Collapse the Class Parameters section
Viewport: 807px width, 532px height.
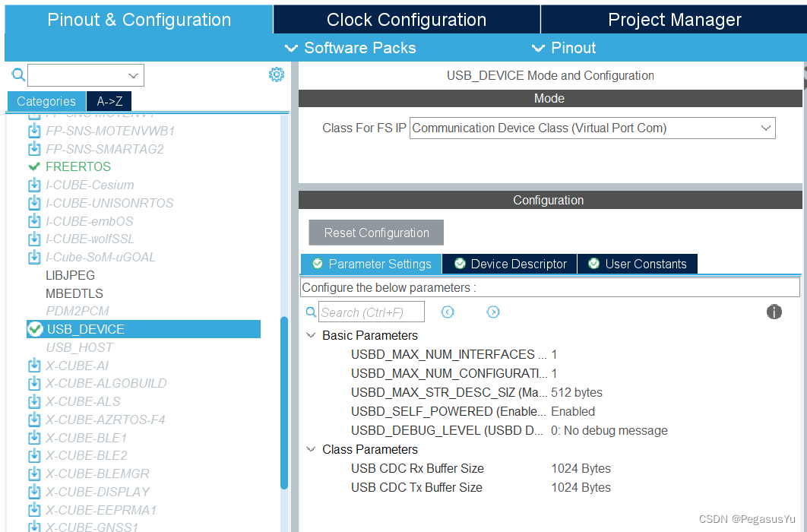[x=311, y=449]
